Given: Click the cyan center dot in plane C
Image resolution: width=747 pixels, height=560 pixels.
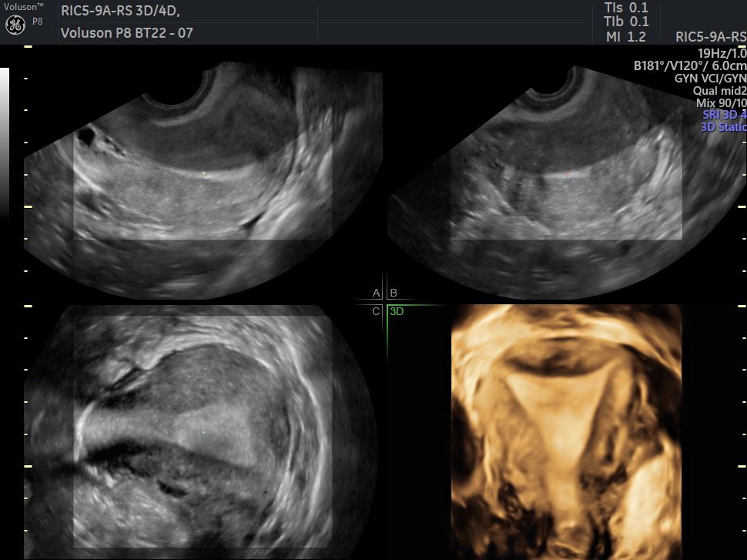Looking at the screenshot, I should [203, 433].
